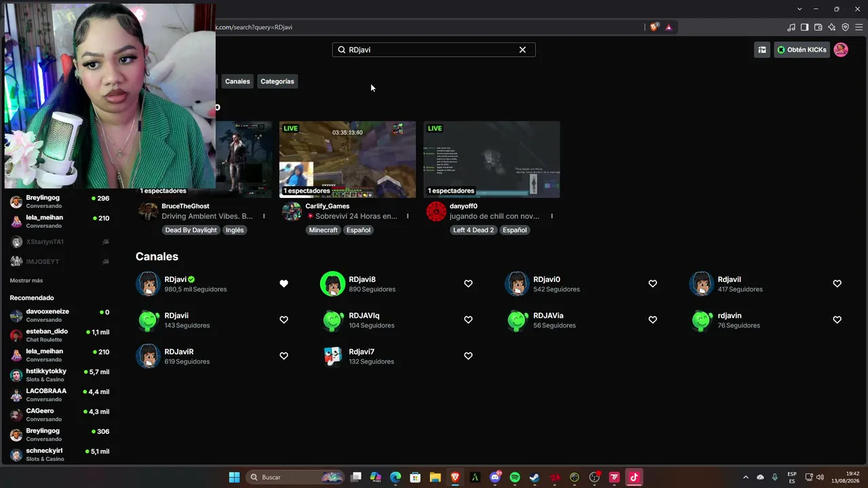Image resolution: width=868 pixels, height=488 pixels.
Task: Open the browser tab search chevron
Action: [800, 9]
